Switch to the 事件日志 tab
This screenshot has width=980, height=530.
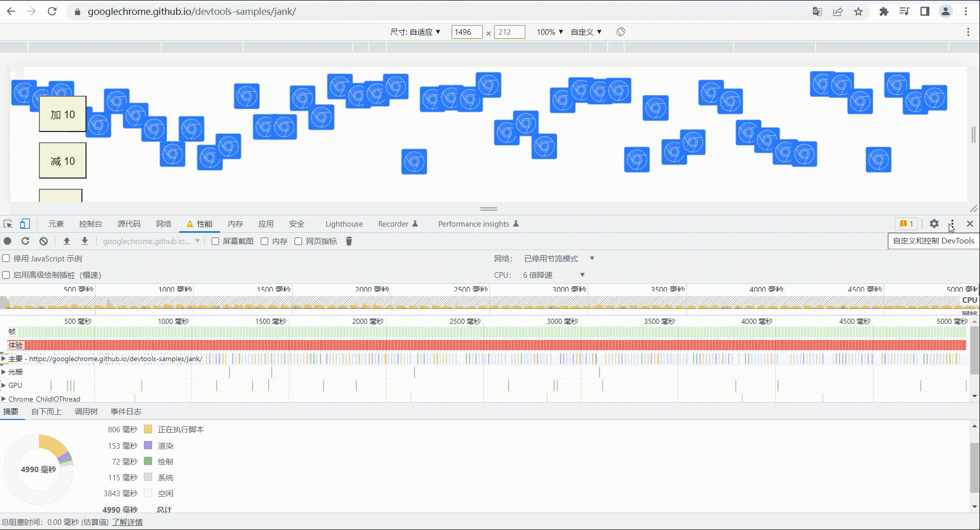click(x=125, y=412)
